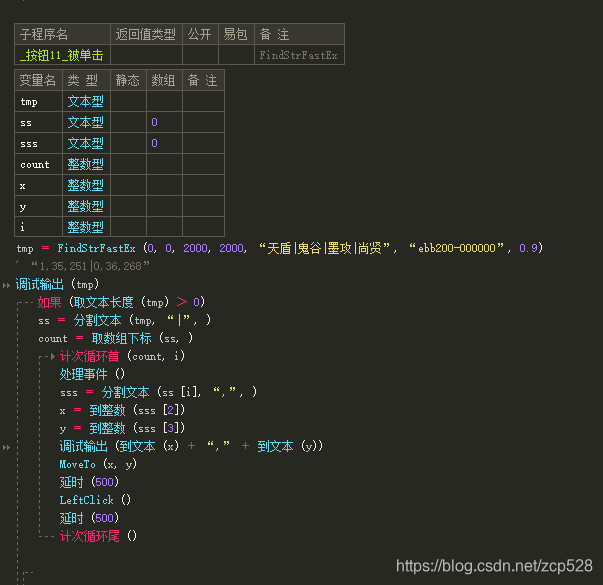Select variable x row name cell

coord(38,186)
